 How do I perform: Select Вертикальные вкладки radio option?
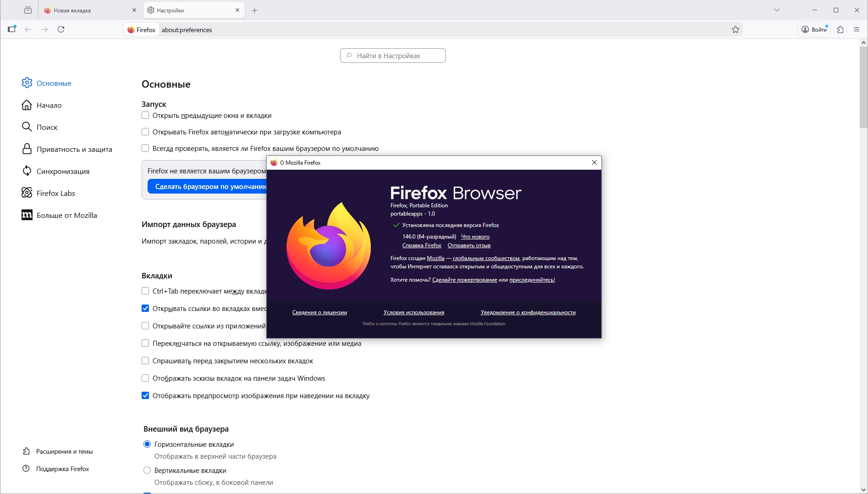[147, 471]
